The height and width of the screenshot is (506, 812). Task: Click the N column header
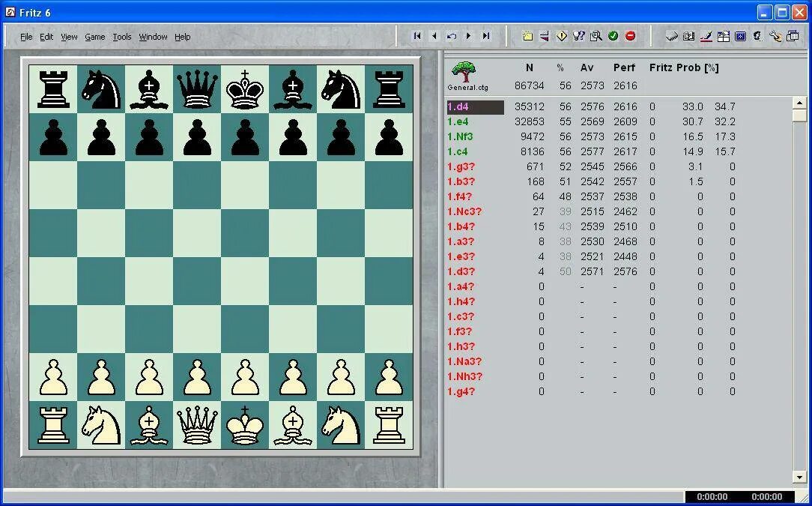click(530, 68)
